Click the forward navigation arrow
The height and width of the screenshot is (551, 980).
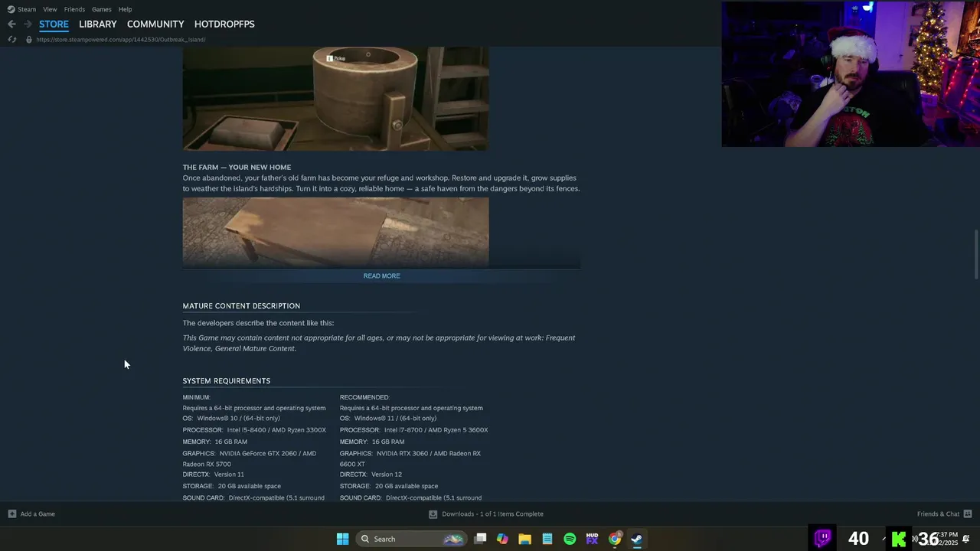coord(28,24)
